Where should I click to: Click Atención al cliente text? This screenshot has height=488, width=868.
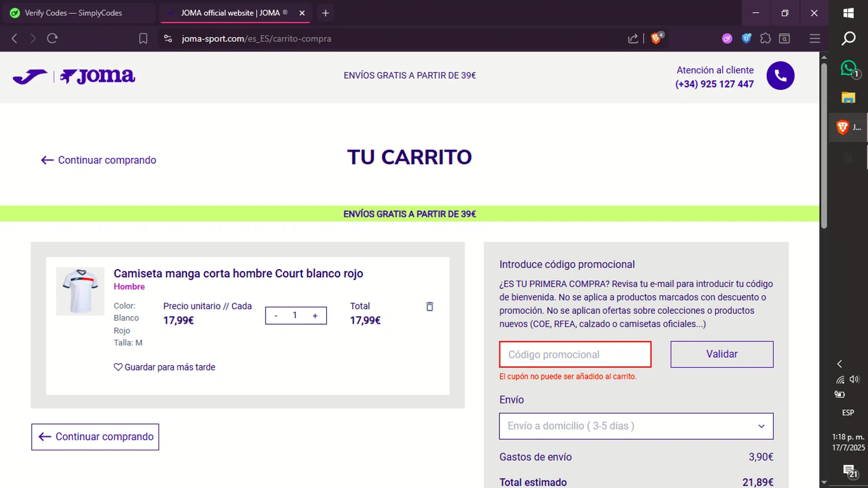tap(715, 70)
